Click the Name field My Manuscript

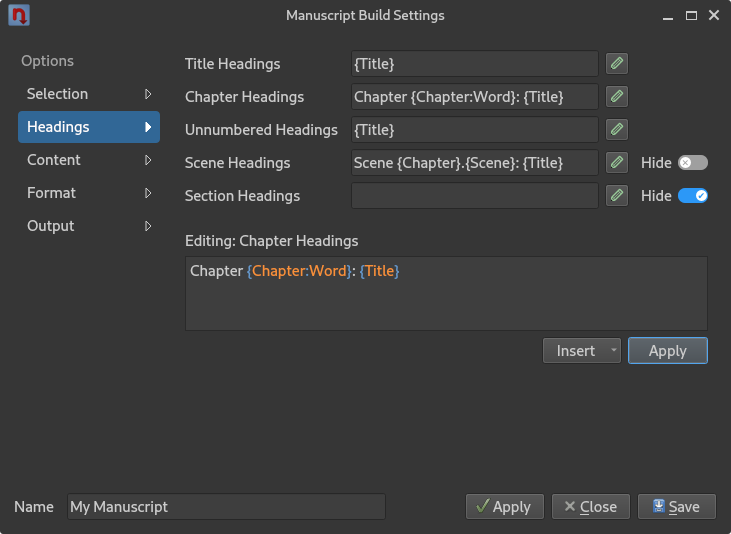[226, 506]
